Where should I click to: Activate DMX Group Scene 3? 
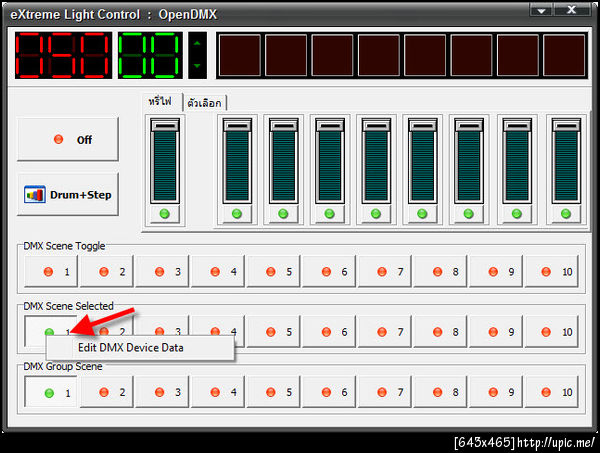[x=162, y=392]
